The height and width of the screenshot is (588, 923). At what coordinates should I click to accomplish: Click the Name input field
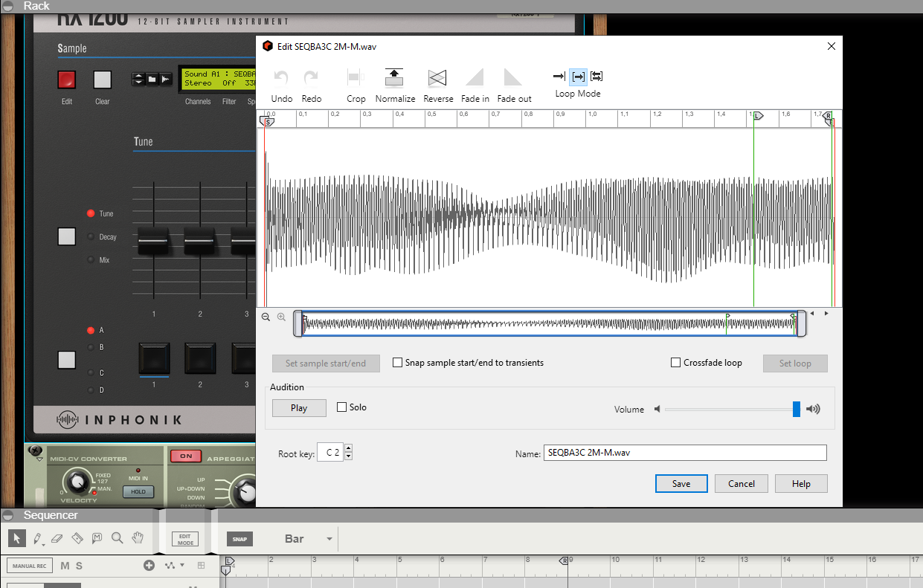point(685,453)
